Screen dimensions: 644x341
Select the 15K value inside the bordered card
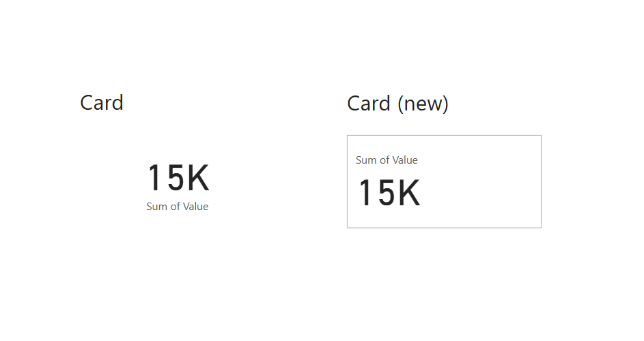click(389, 193)
